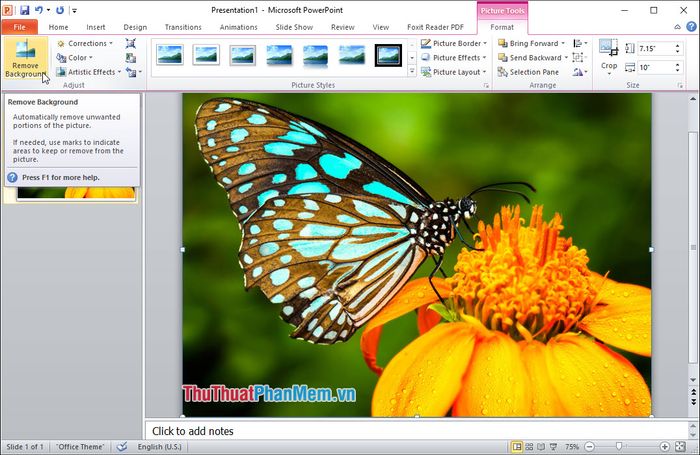This screenshot has width=700, height=455.
Task: Click the spell check icon in status bar
Action: point(122,447)
